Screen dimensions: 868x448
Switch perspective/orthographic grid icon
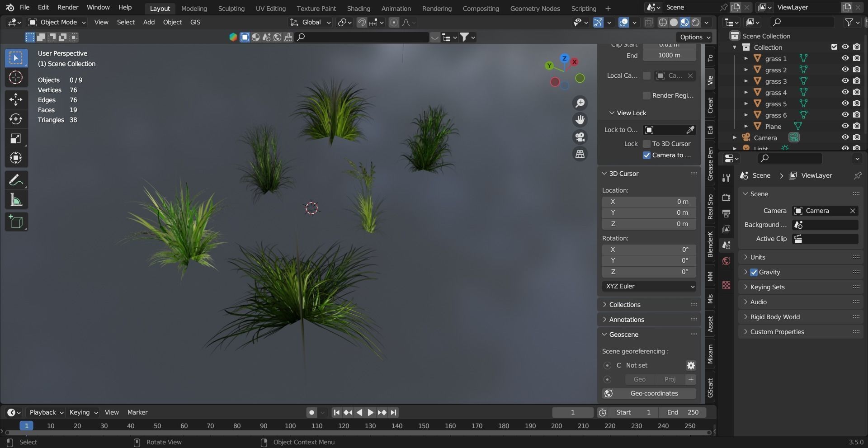pos(580,154)
